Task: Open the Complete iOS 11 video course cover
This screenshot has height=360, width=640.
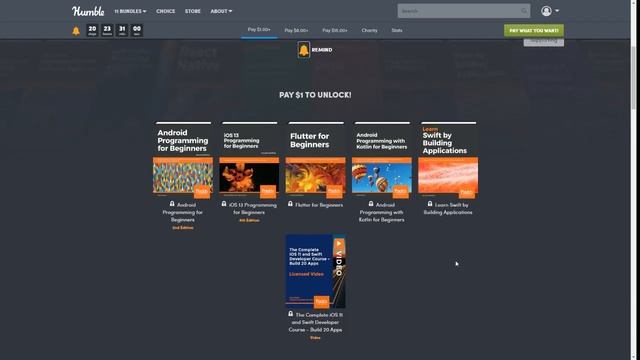Action: [316, 271]
